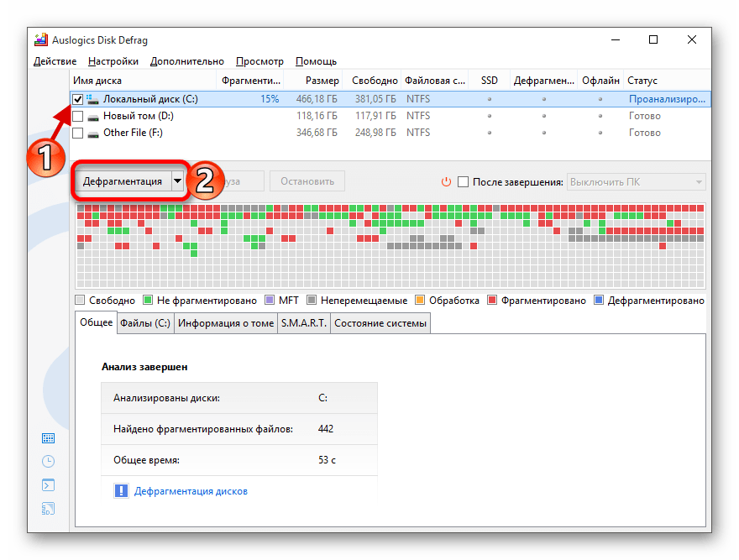This screenshot has width=739, height=560.
Task: Click the Неперемещаемые gray legend swatch
Action: pyautogui.click(x=312, y=301)
